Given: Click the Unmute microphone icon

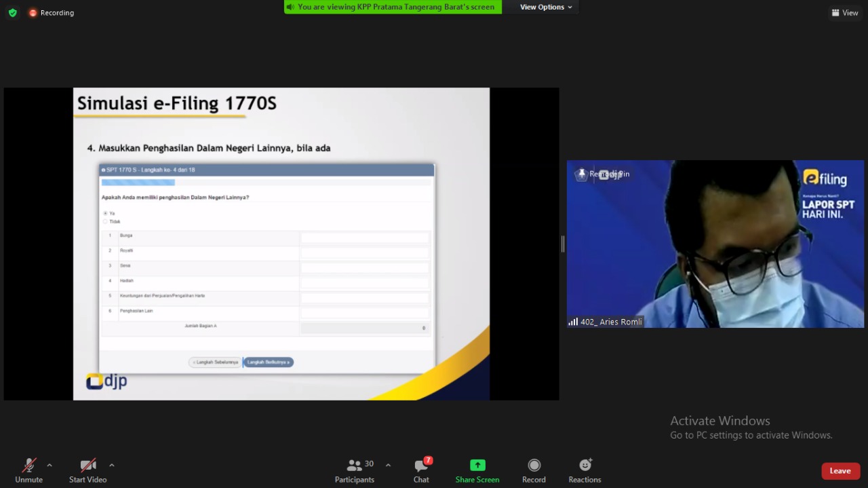Looking at the screenshot, I should (x=28, y=466).
